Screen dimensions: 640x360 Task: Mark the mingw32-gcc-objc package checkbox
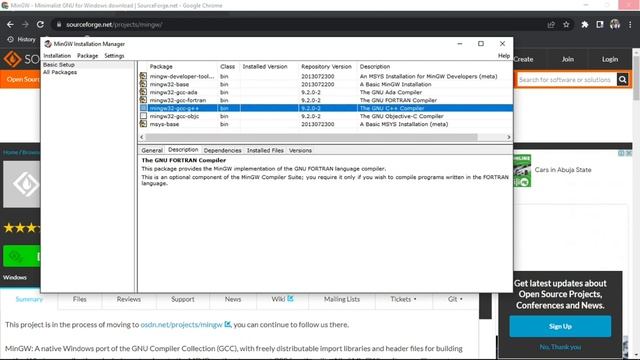[x=143, y=116]
